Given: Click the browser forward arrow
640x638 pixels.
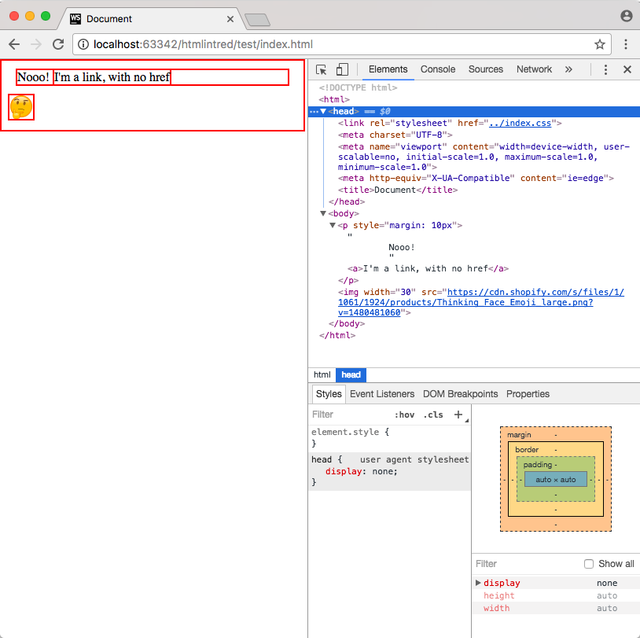Looking at the screenshot, I should pyautogui.click(x=36, y=44).
